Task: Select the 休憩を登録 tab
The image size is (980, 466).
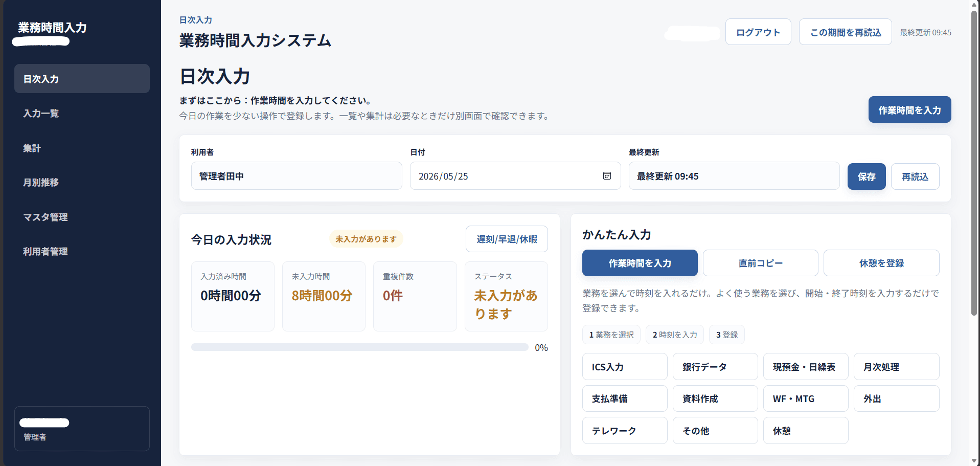Action: pos(881,263)
